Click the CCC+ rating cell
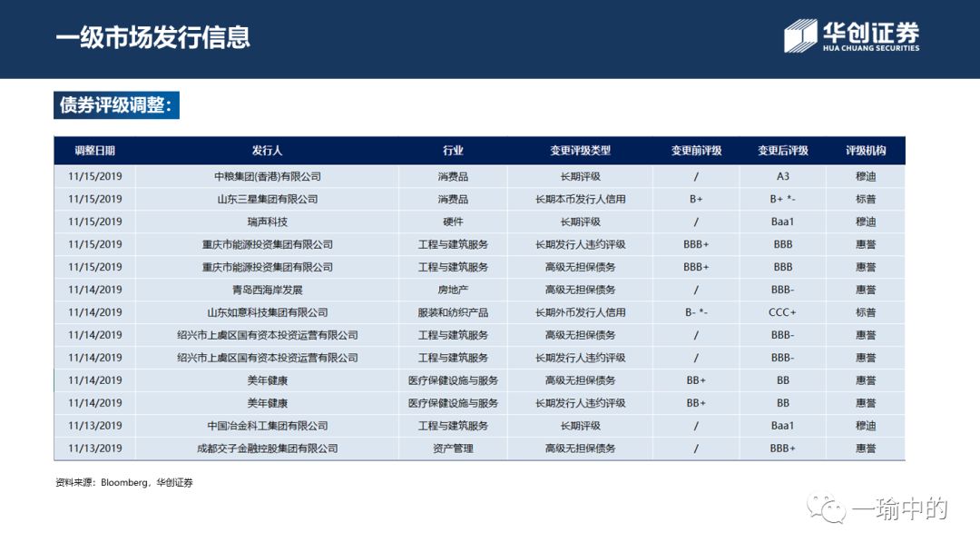This screenshot has width=980, height=552. pyautogui.click(x=782, y=312)
